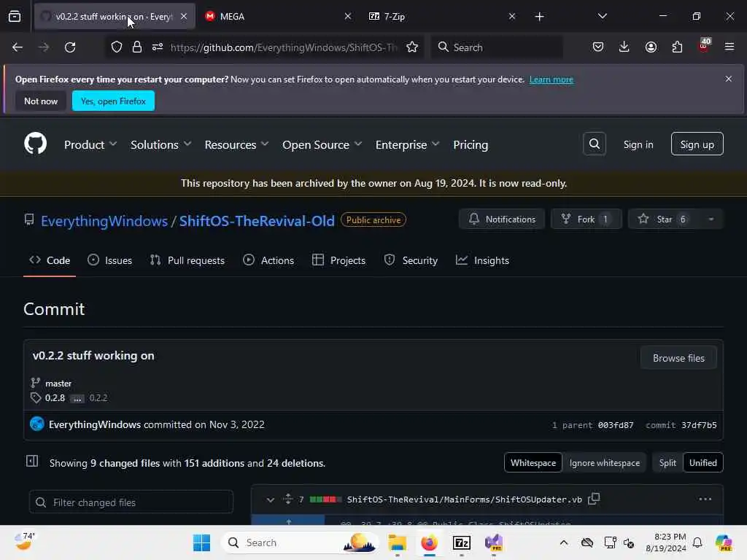Open a new tab with the plus button
747x560 pixels.
[539, 17]
